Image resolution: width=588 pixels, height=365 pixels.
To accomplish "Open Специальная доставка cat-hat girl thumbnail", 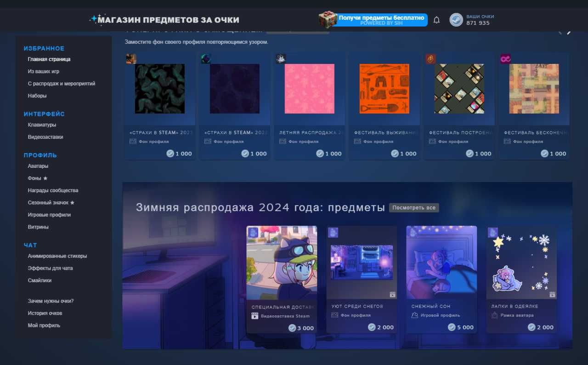I will point(282,262).
